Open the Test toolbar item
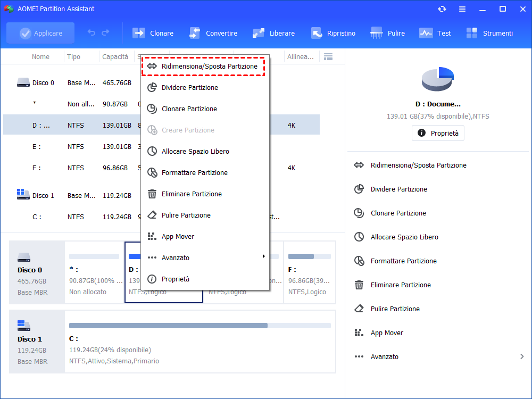The width and height of the screenshot is (532, 399). click(435, 33)
